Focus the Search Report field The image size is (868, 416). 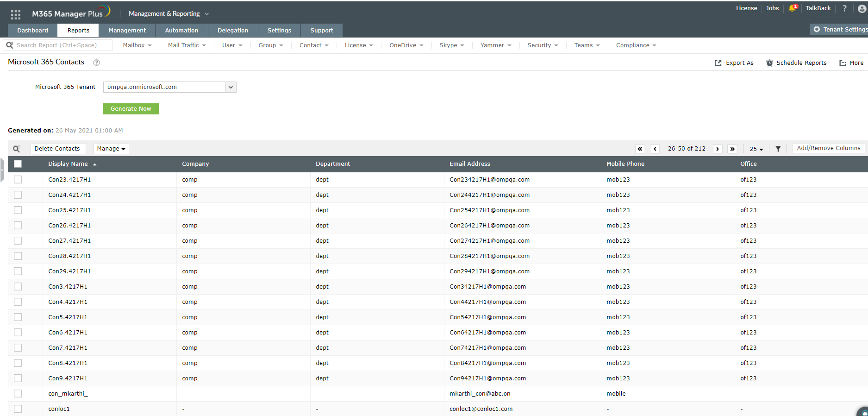click(58, 45)
